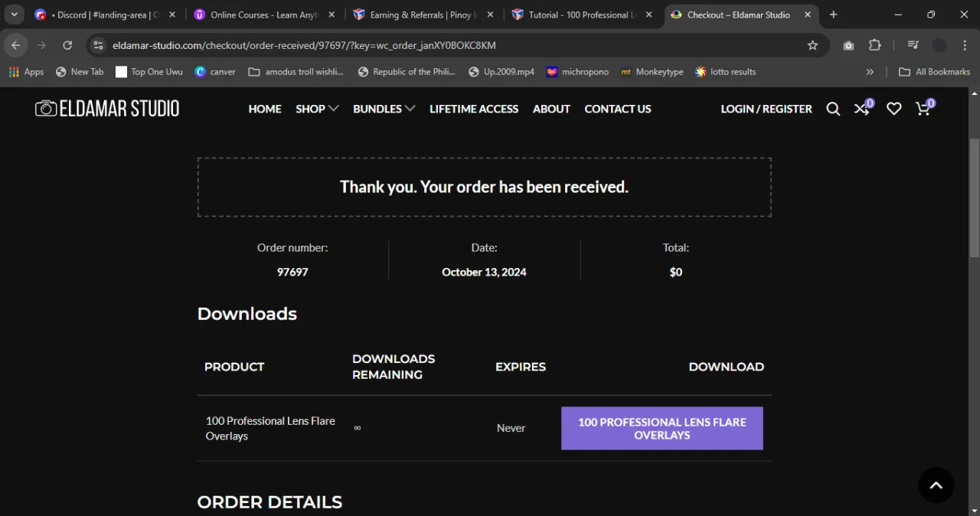Switch to the Online Courses browser tab
980x516 pixels.
263,15
